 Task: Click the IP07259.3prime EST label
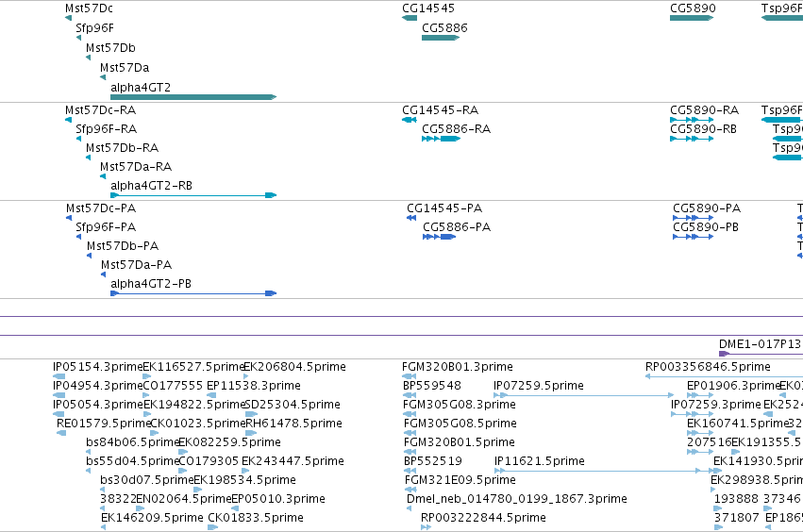coord(716,405)
